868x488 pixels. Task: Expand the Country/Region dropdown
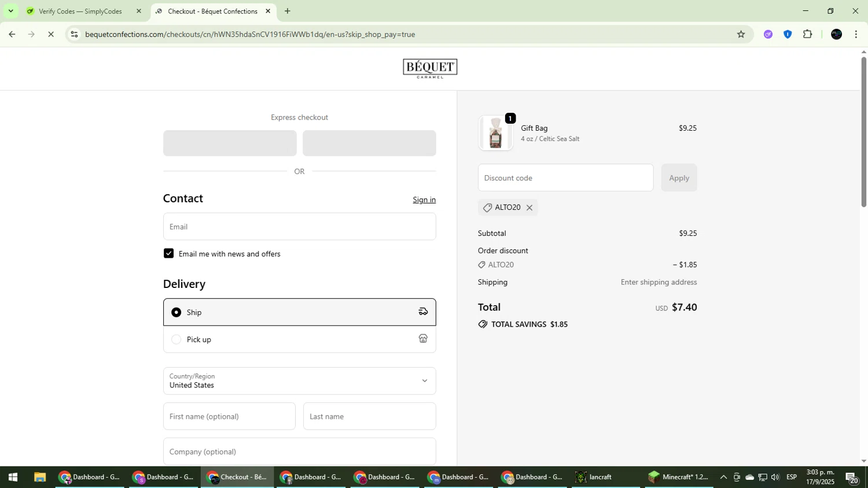click(299, 381)
